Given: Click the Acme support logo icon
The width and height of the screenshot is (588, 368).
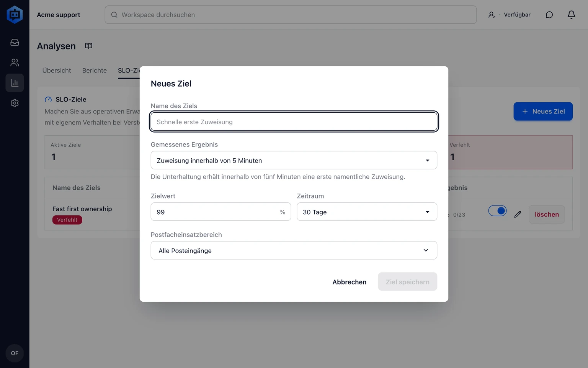Looking at the screenshot, I should coord(15,15).
